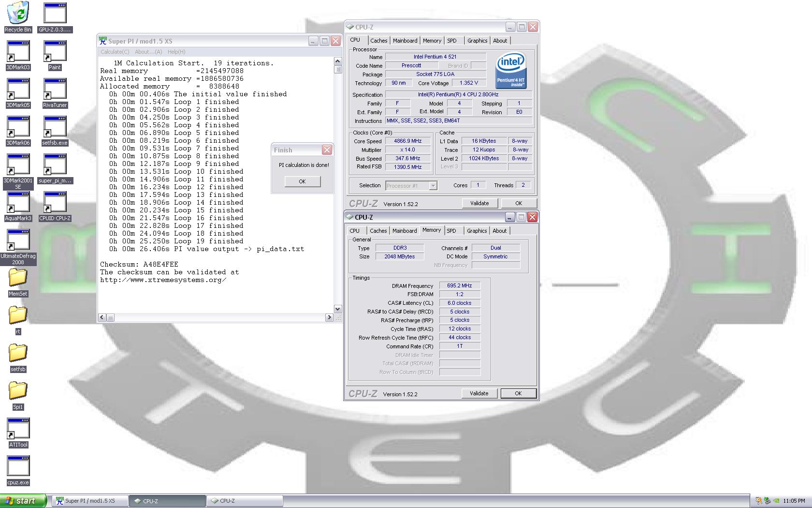Image resolution: width=812 pixels, height=508 pixels.
Task: Launch the AquaMark3 desktop shortcut
Action: click(18, 206)
